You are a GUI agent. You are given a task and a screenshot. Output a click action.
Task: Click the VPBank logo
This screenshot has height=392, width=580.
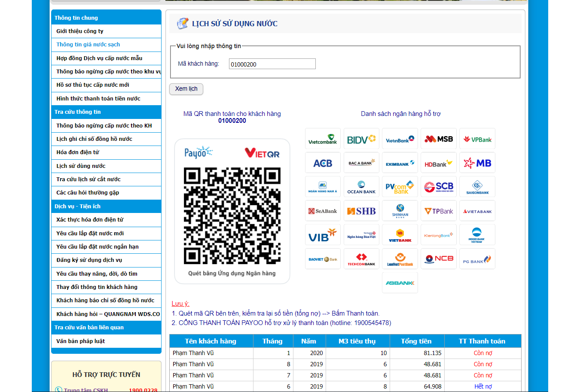477,139
